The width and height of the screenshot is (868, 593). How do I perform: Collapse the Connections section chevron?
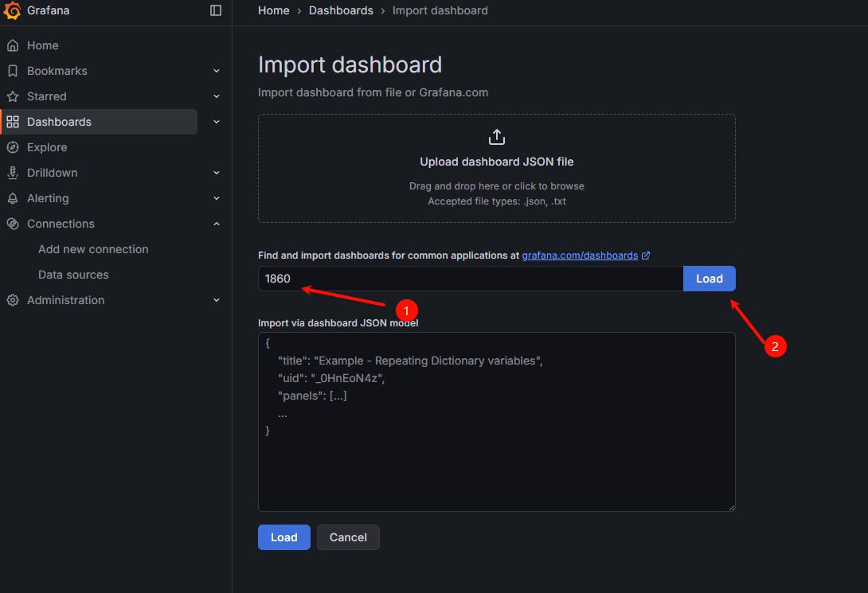pyautogui.click(x=217, y=224)
